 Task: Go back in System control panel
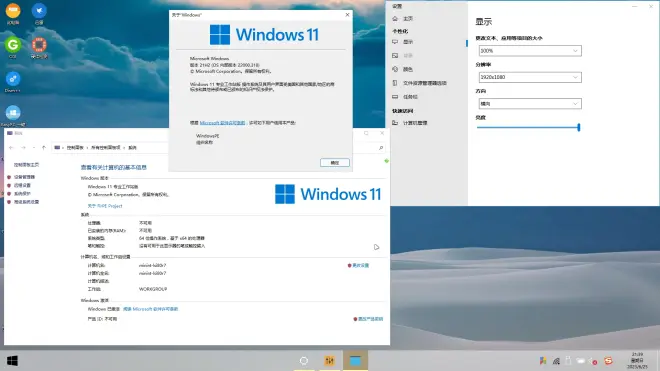pos(11,147)
